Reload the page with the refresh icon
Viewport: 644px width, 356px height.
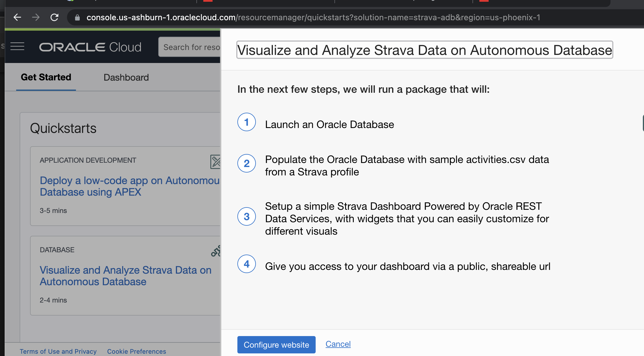coord(54,17)
